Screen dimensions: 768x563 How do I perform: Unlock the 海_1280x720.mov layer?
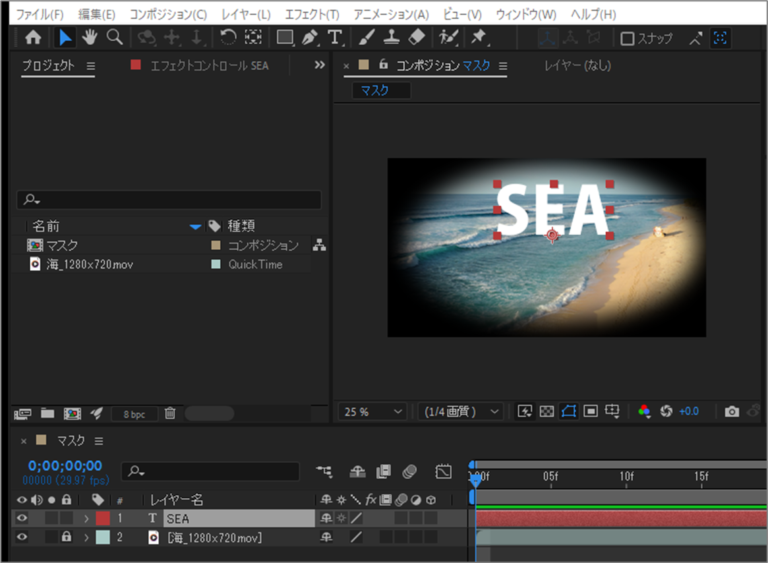coord(67,538)
